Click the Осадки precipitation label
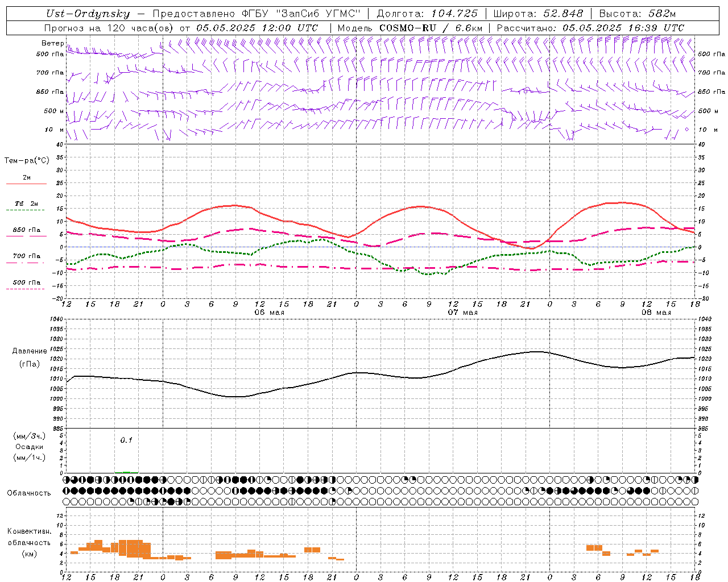This screenshot has width=728, height=582. point(30,447)
